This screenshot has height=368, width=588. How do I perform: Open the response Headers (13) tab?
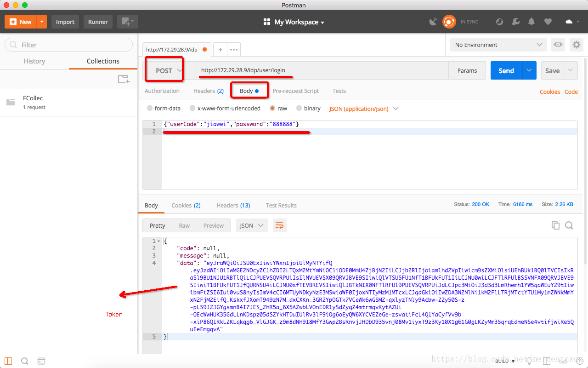233,206
